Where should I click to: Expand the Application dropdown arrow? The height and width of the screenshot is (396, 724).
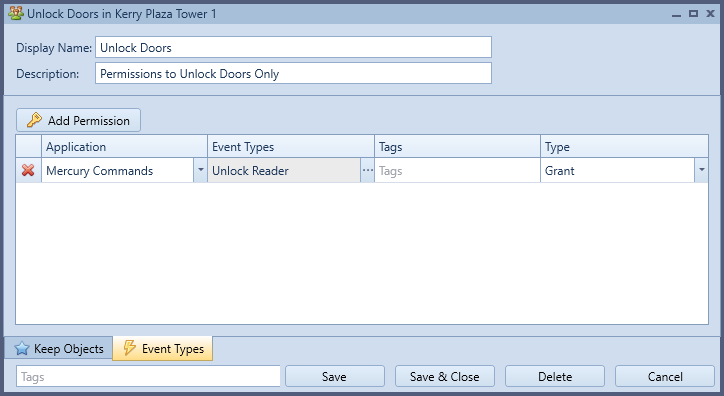point(200,170)
